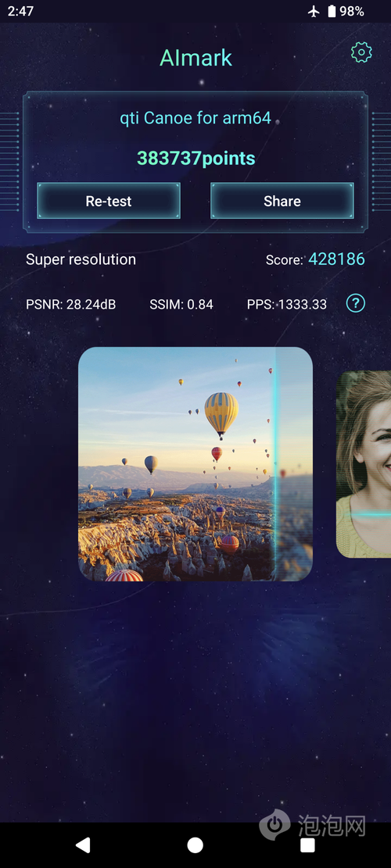Screen dimensions: 391x868
Task: Tap the SSIM 0.84 metric
Action: (x=181, y=304)
